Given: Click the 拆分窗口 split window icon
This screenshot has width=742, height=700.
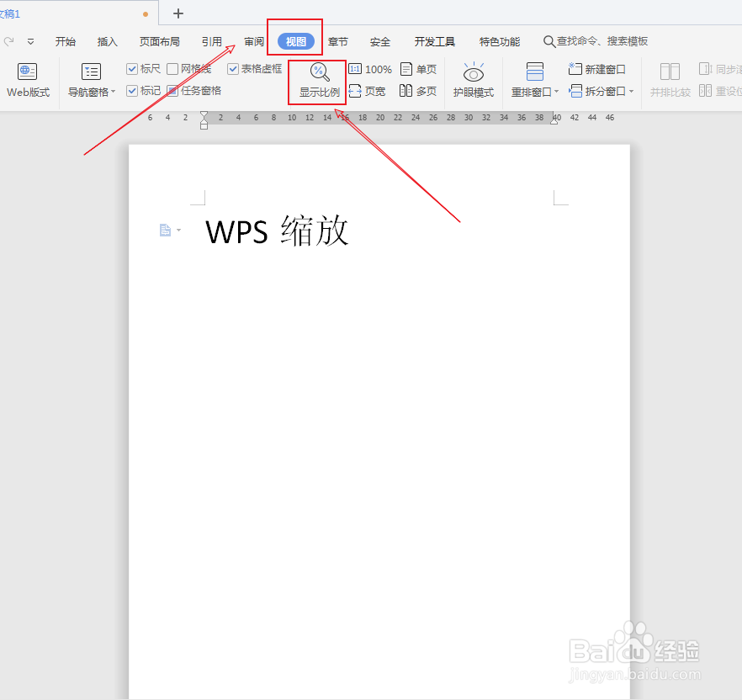Looking at the screenshot, I should 575,91.
